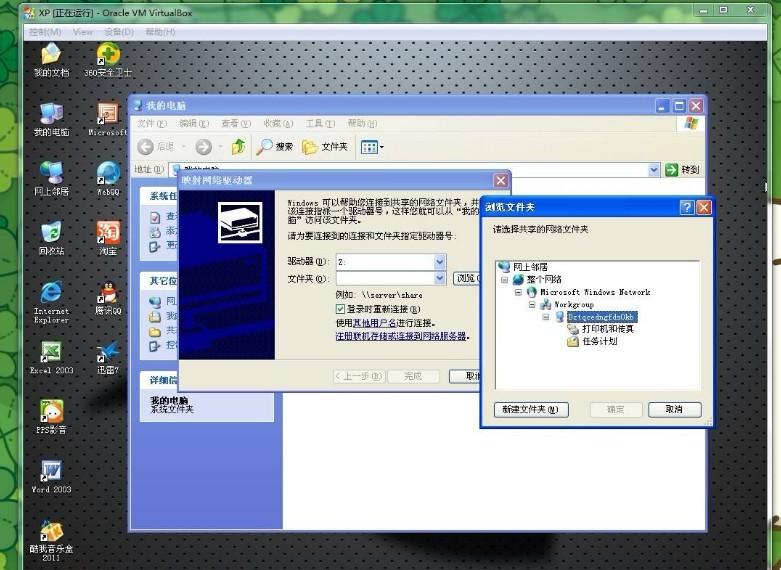
Task: Select Workgroup tree item
Action: (574, 304)
